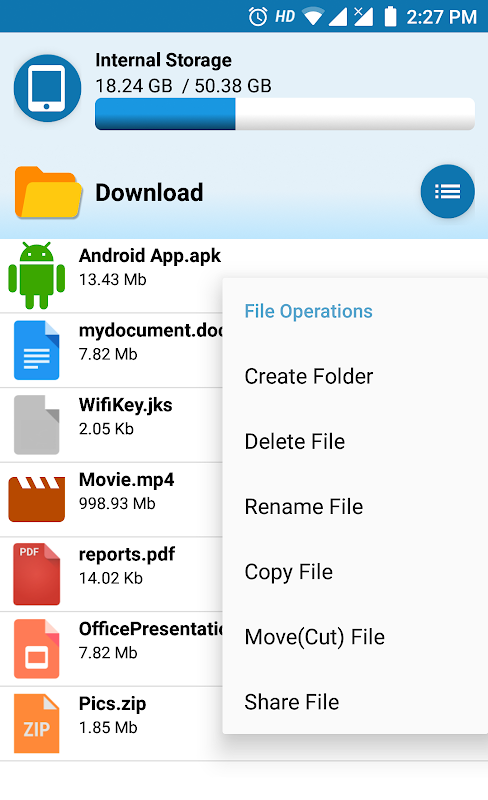This screenshot has height=800, width=488.
Task: Open the Android App.apk file name
Action: 150,256
